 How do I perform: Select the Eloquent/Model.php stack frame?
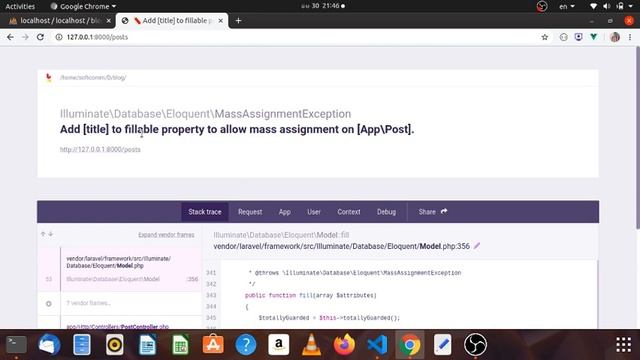pyautogui.click(x=120, y=269)
